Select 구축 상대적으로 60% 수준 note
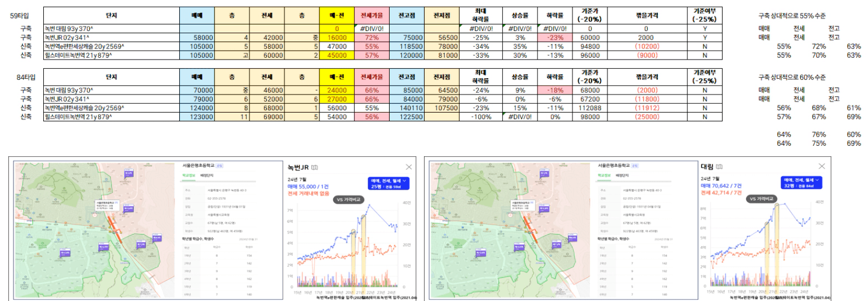Viewport: 868px width, 301px height. [x=791, y=76]
